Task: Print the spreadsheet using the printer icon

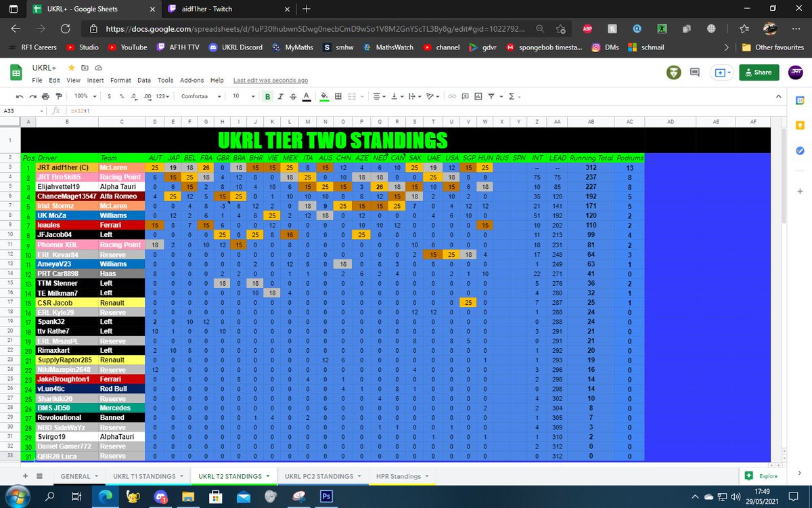Action: pyautogui.click(x=45, y=96)
